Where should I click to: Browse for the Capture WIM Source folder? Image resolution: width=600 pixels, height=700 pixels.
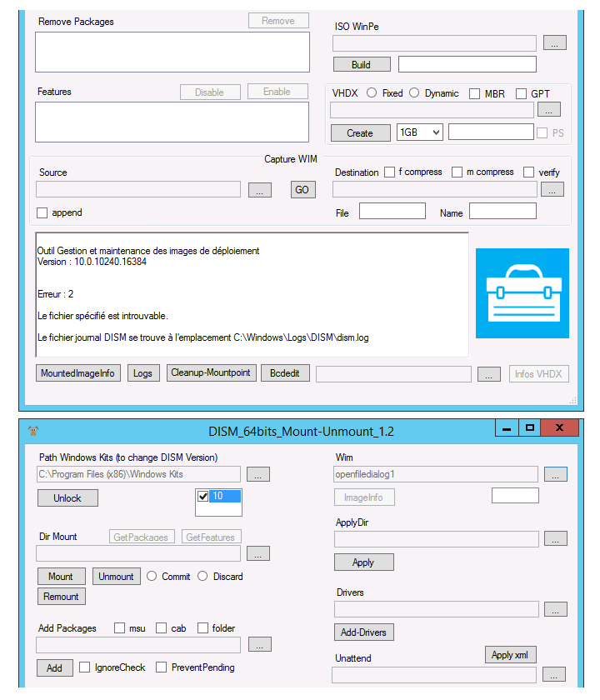[x=260, y=189]
